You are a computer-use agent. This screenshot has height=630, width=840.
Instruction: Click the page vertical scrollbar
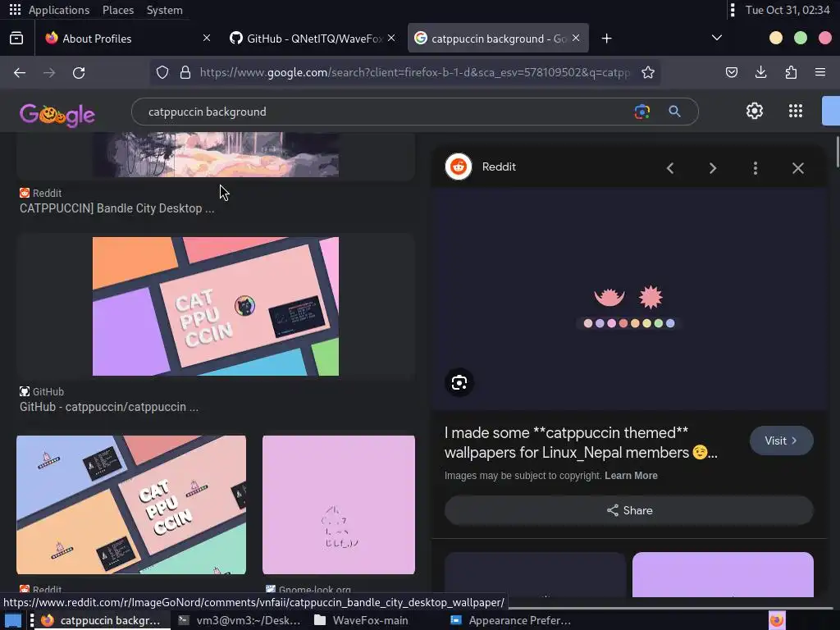tap(836, 152)
